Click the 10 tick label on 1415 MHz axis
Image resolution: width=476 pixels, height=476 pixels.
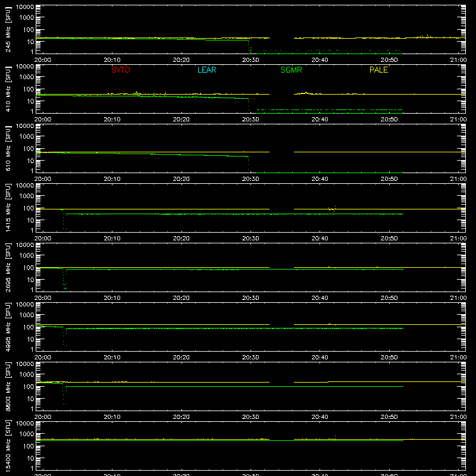coord(30,220)
